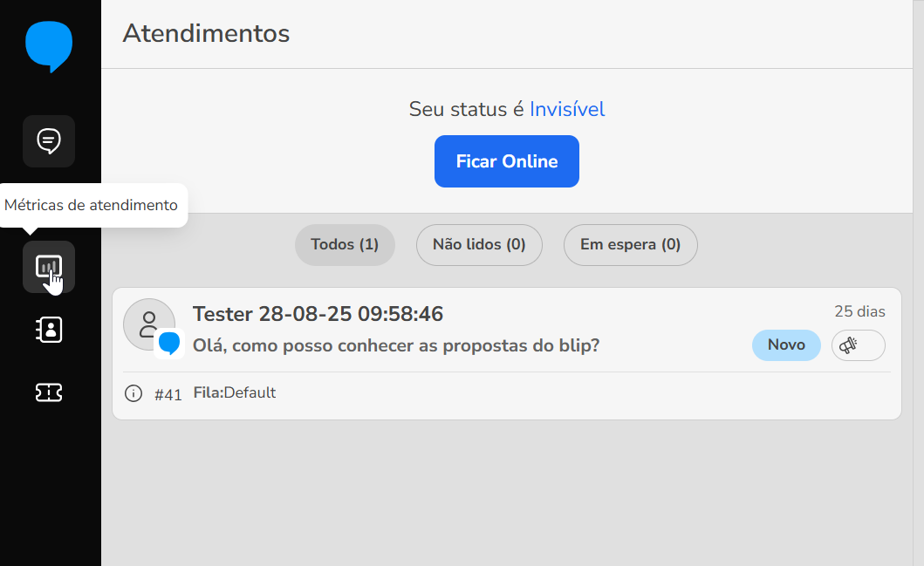Click the megaphone icon on Tester's ticket
This screenshot has height=566, width=924.
(858, 345)
